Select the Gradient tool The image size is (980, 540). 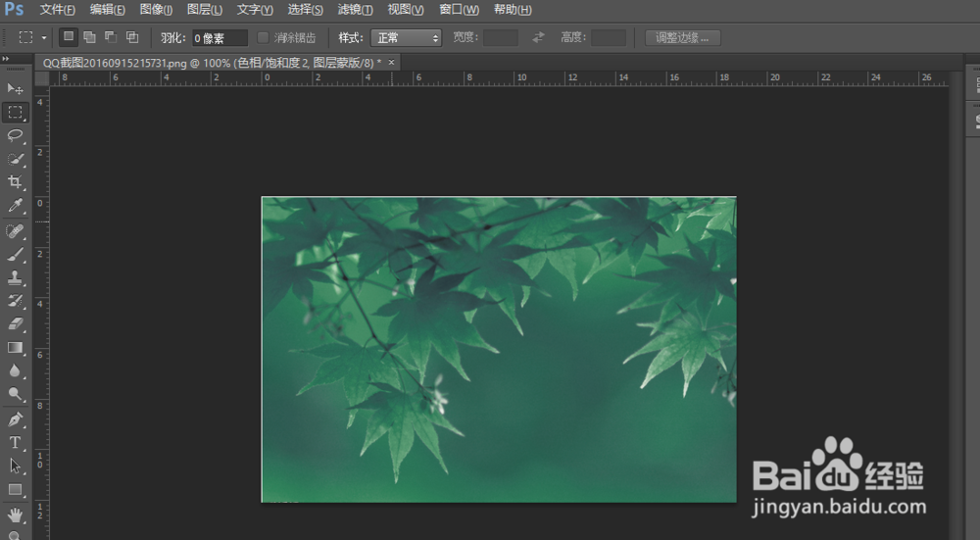(x=15, y=348)
